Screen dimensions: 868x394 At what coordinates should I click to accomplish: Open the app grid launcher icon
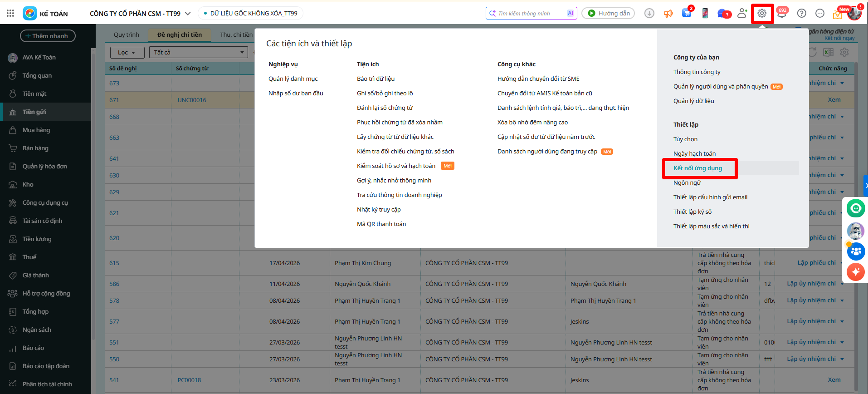[x=10, y=14]
